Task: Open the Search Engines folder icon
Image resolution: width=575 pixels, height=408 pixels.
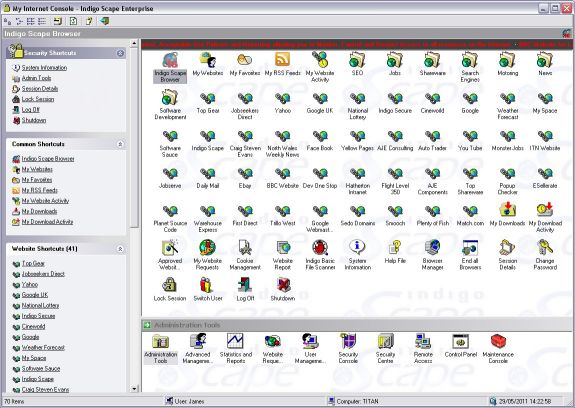Action: (470, 67)
